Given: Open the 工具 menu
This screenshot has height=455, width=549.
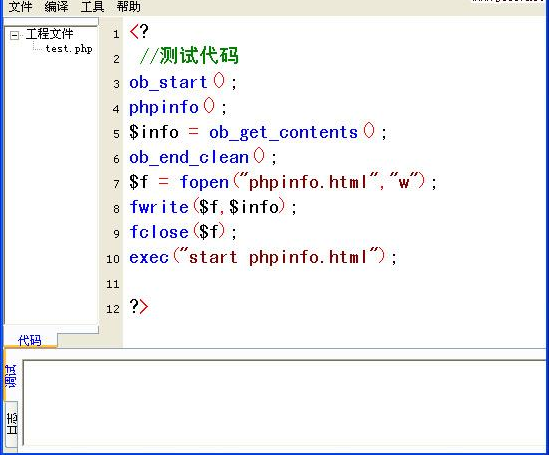Looking at the screenshot, I should click(92, 6).
